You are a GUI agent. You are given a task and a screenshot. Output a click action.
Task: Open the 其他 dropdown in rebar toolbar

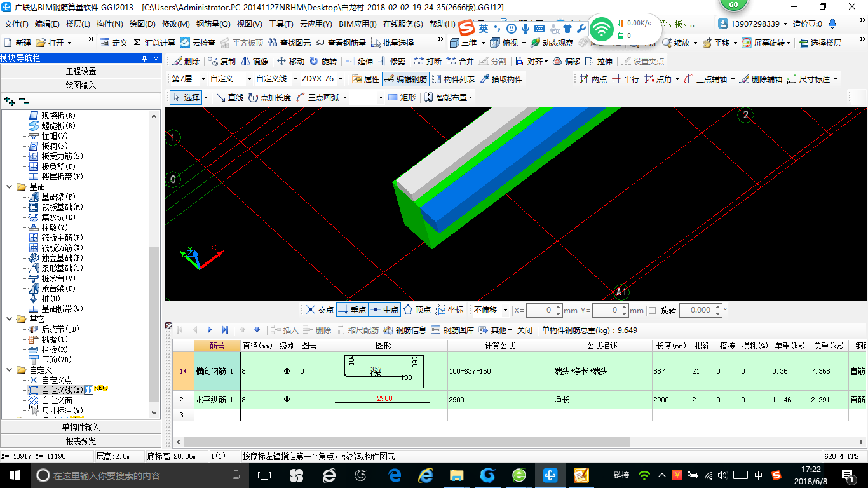(x=495, y=330)
